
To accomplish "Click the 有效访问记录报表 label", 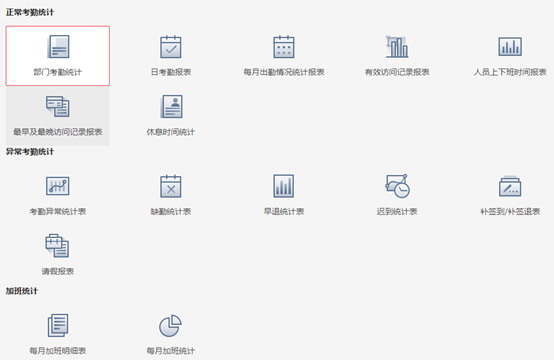I will (x=397, y=72).
